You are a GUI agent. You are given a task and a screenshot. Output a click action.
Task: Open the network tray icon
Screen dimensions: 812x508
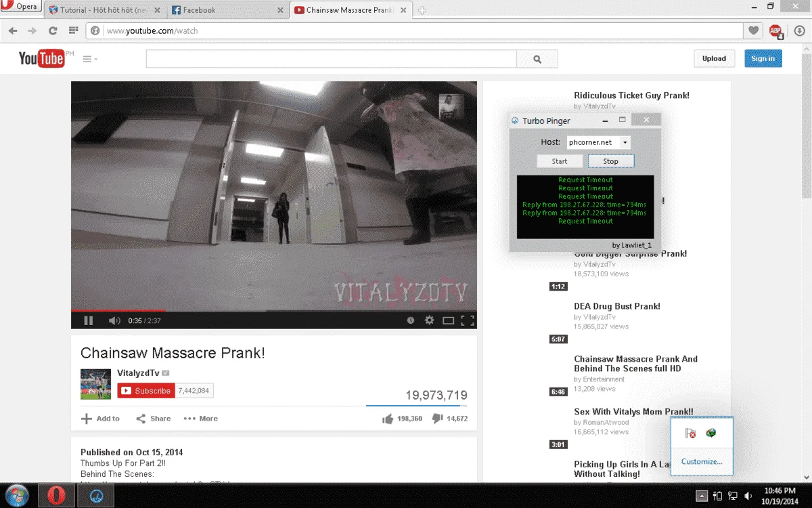tap(733, 496)
